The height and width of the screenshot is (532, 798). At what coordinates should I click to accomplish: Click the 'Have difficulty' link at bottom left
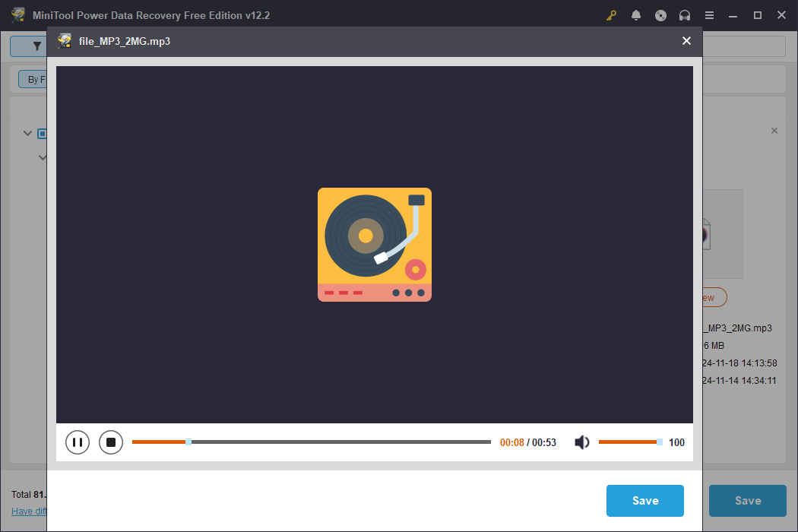click(x=29, y=511)
